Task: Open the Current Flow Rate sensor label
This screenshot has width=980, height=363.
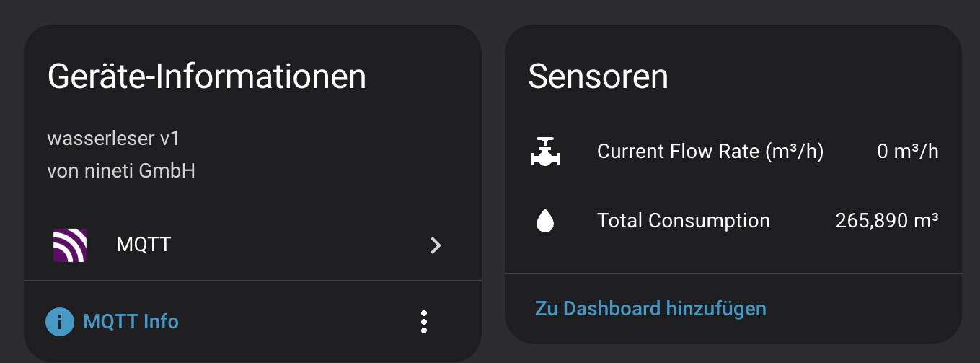Action: coord(710,152)
